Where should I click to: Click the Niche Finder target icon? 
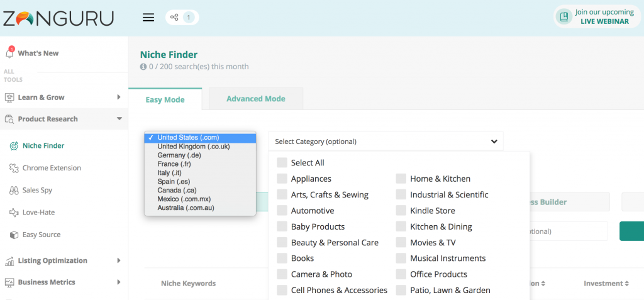click(x=14, y=146)
